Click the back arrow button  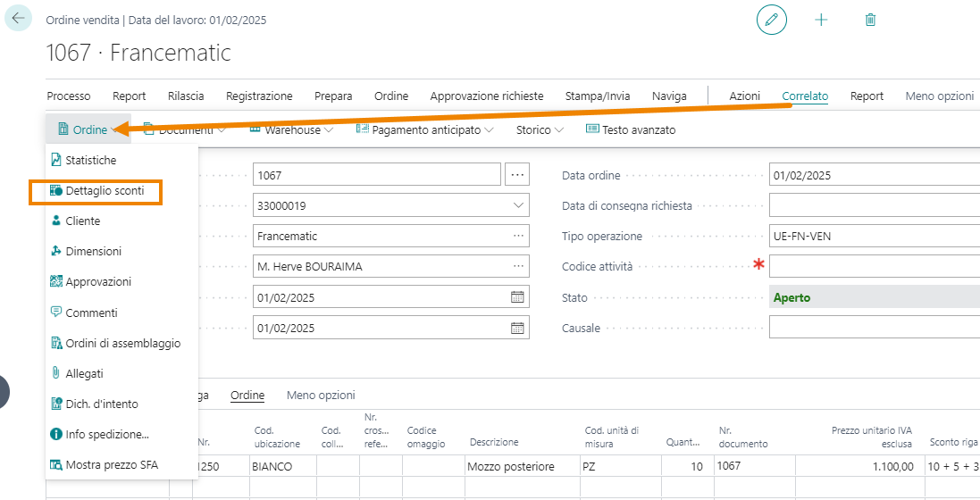[19, 19]
